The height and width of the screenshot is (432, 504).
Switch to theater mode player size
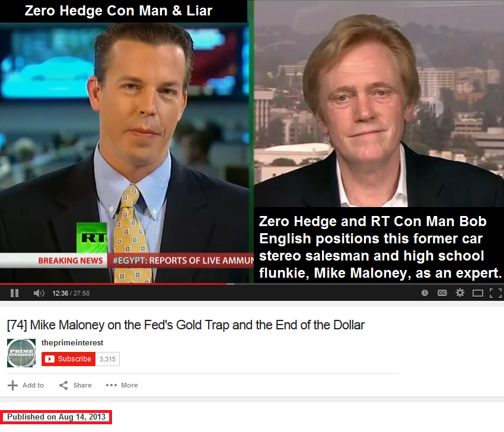478,293
